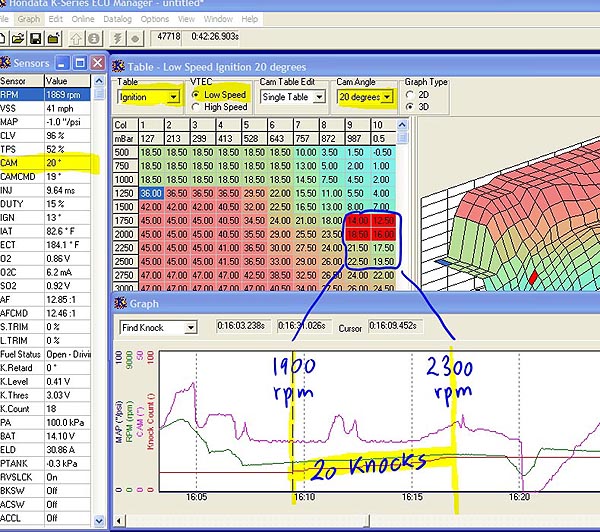Open the Datalog menu
This screenshot has height=532, width=600.
(117, 19)
